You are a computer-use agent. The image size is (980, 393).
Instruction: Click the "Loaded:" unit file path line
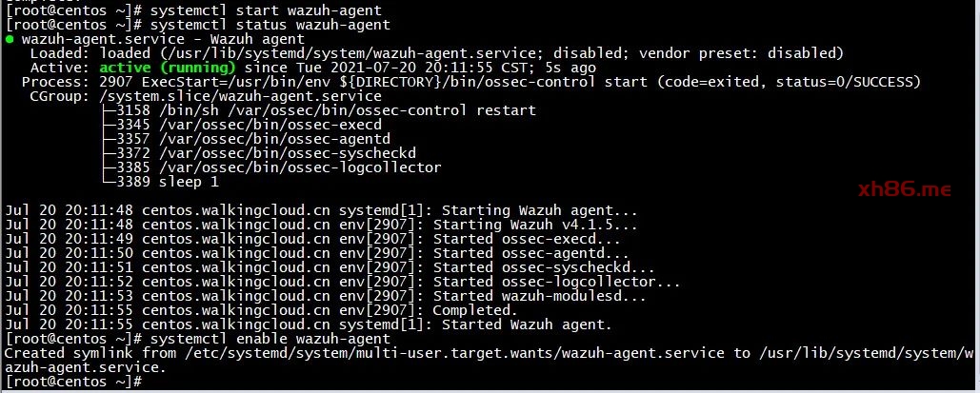[x=438, y=53]
